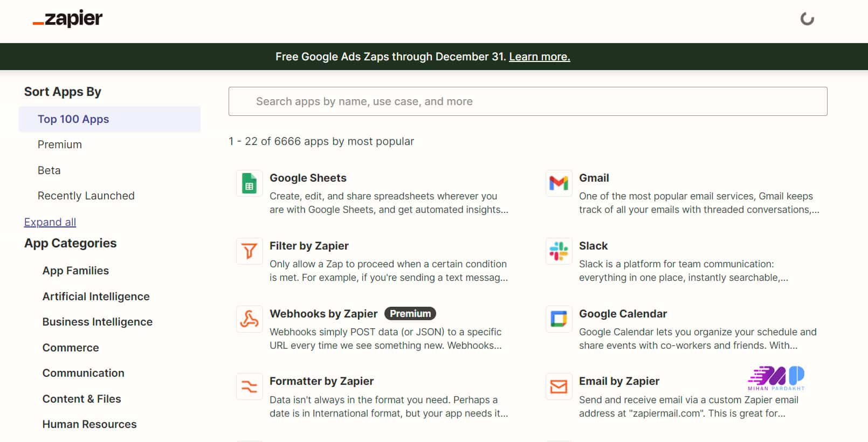Viewport: 868px width, 442px height.
Task: Open the Learn more banner link
Action: tap(539, 57)
